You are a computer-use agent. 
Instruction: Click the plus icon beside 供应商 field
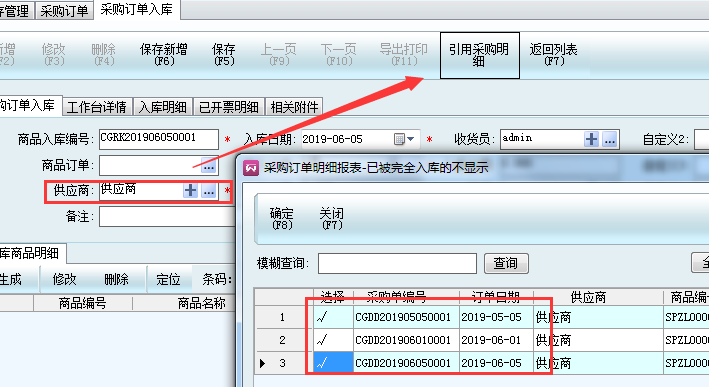tap(190, 190)
